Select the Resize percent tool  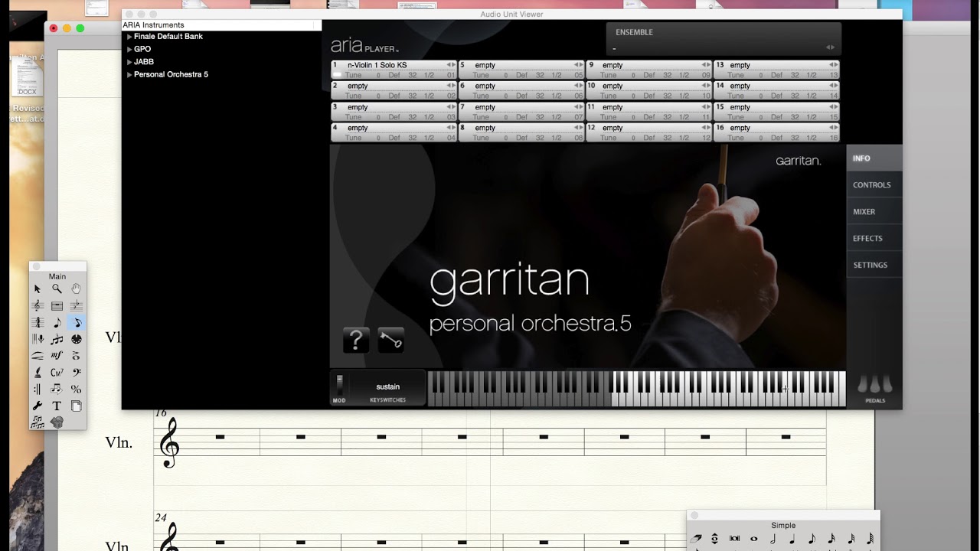click(x=77, y=390)
